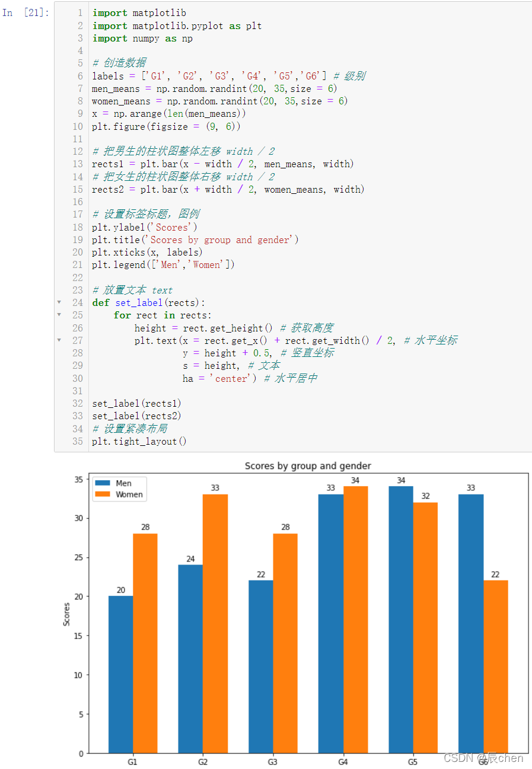Image resolution: width=532 pixels, height=769 pixels.
Task: Click the orange G3 bar labeled 28
Action: pyautogui.click(x=285, y=643)
